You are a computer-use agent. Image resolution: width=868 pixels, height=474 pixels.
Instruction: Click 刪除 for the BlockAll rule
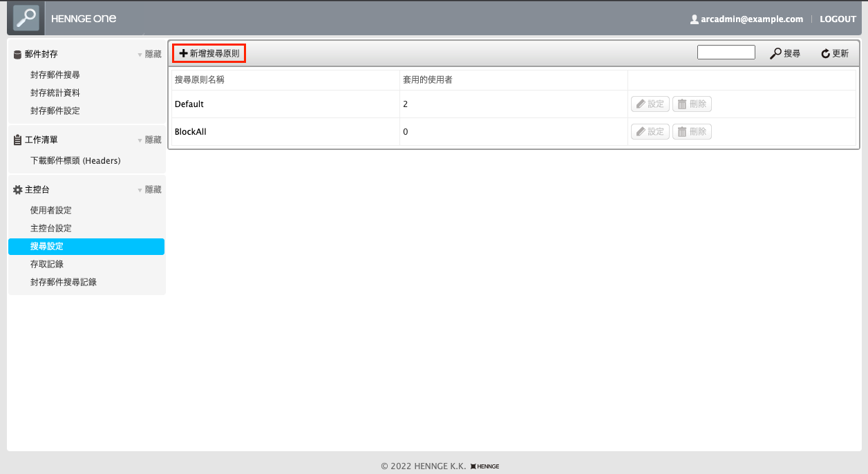click(692, 132)
